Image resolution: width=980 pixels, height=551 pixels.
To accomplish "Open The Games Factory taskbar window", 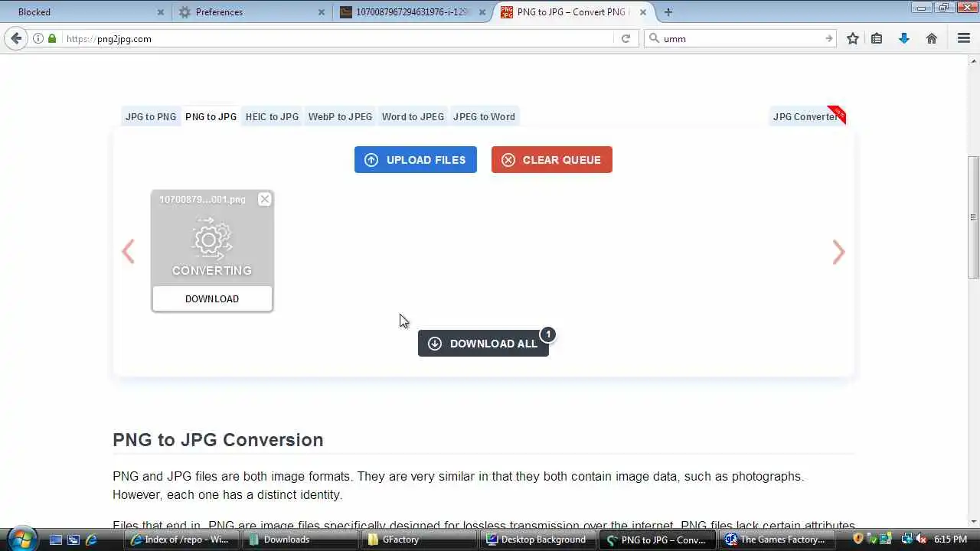I will pyautogui.click(x=776, y=540).
